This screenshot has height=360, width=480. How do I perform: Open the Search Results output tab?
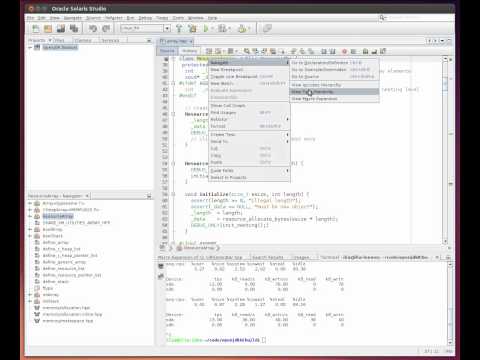[x=268, y=257]
